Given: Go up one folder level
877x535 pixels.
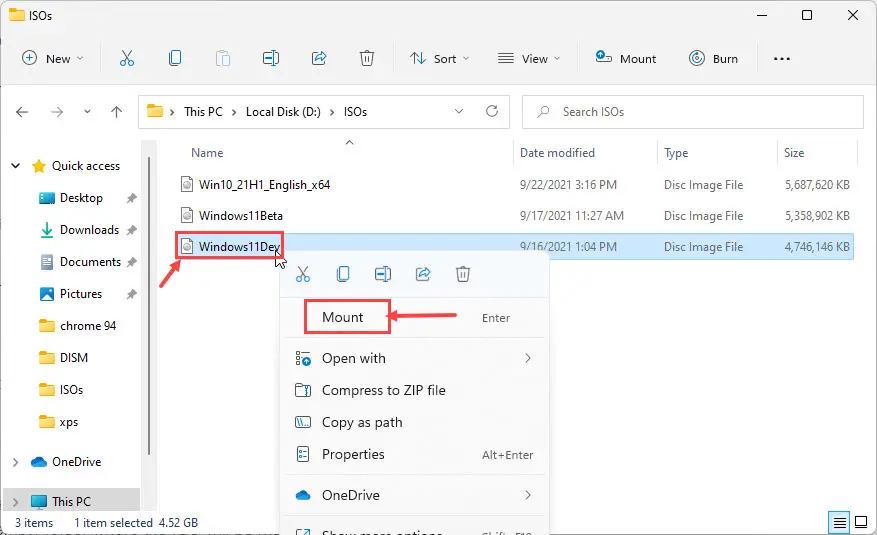Looking at the screenshot, I should 116,112.
